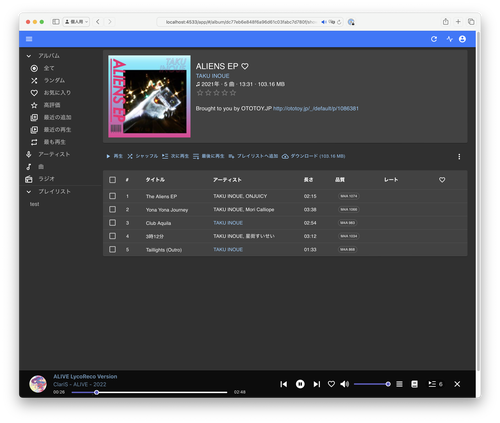Check the box for Club Aquila
The width and height of the screenshot is (500, 423).
coord(112,223)
